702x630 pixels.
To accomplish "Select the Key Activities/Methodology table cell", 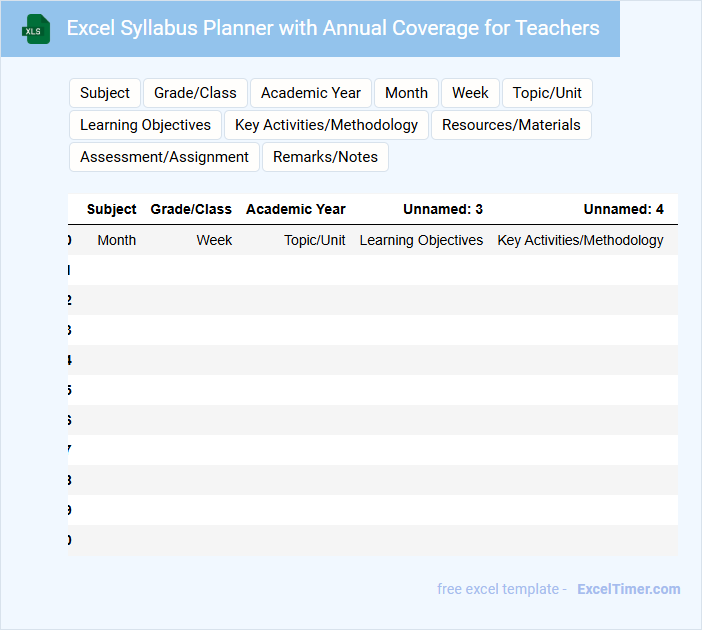I will (580, 240).
